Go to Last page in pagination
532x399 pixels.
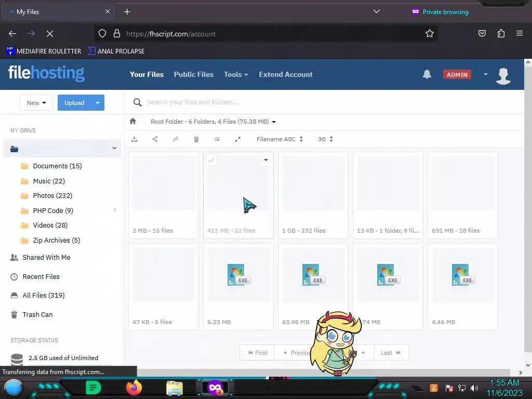pos(391,353)
